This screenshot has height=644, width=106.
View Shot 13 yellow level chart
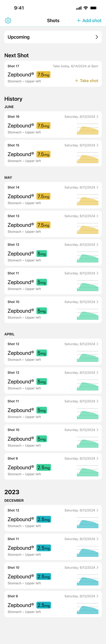click(x=88, y=228)
